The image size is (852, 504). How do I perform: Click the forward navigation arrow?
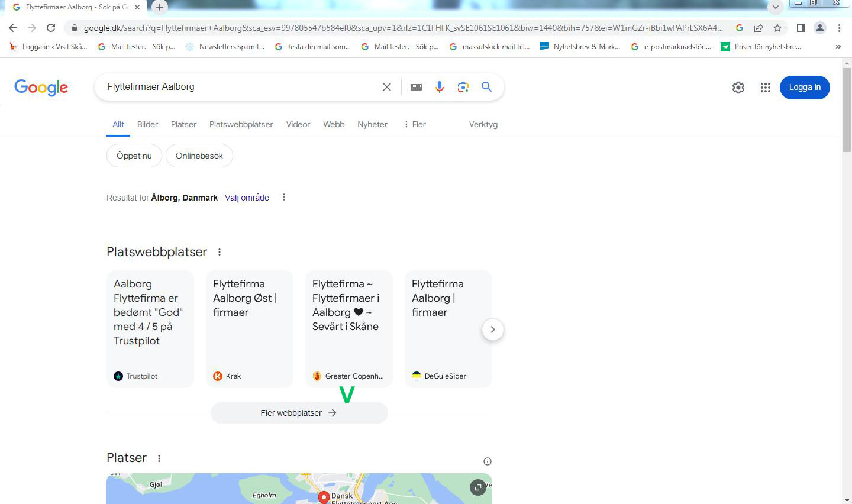pos(32,28)
